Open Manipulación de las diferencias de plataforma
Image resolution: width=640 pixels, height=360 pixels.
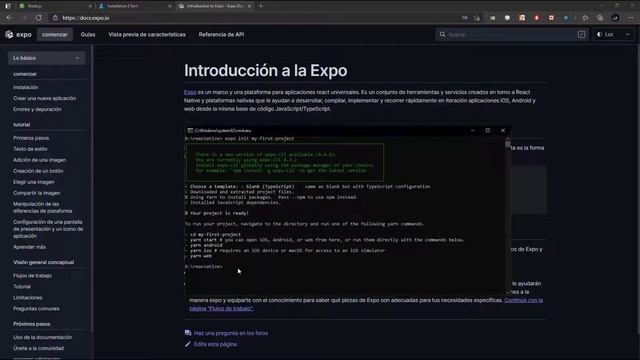[42, 207]
